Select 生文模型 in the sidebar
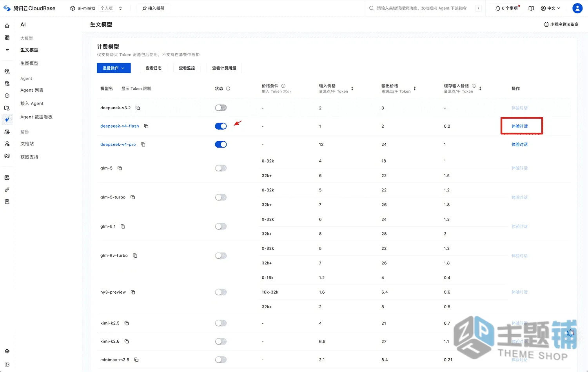 [29, 50]
